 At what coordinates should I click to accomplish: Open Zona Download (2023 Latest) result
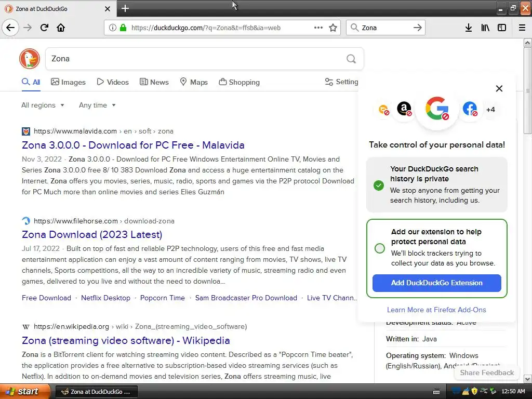(92, 234)
